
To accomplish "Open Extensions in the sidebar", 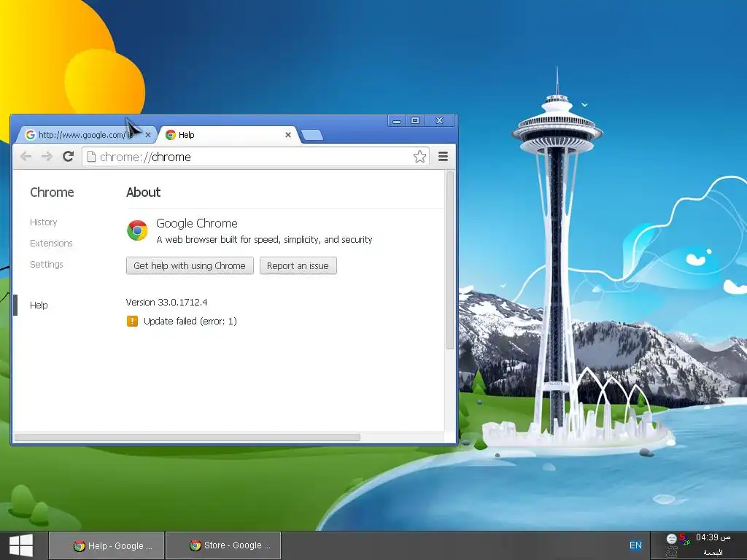I will coord(51,243).
